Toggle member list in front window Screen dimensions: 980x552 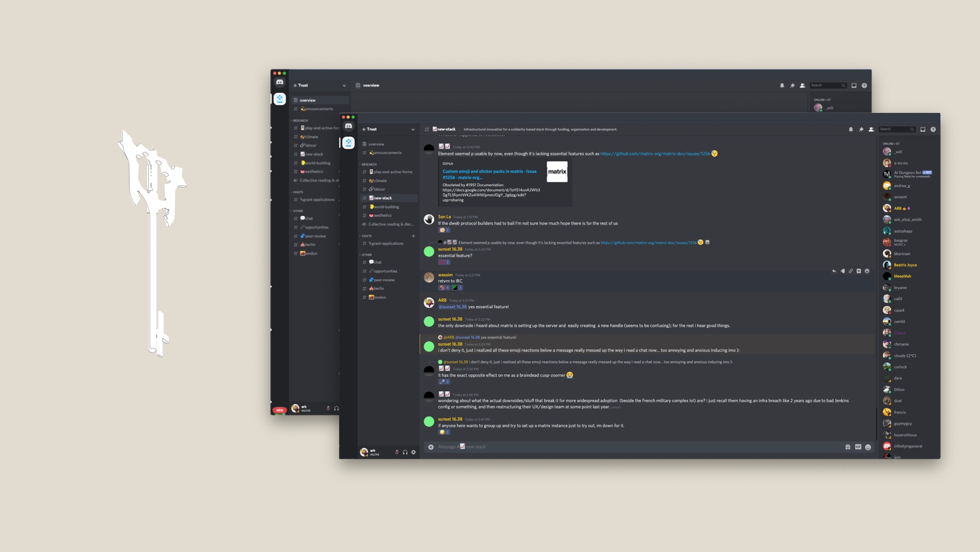coord(872,130)
